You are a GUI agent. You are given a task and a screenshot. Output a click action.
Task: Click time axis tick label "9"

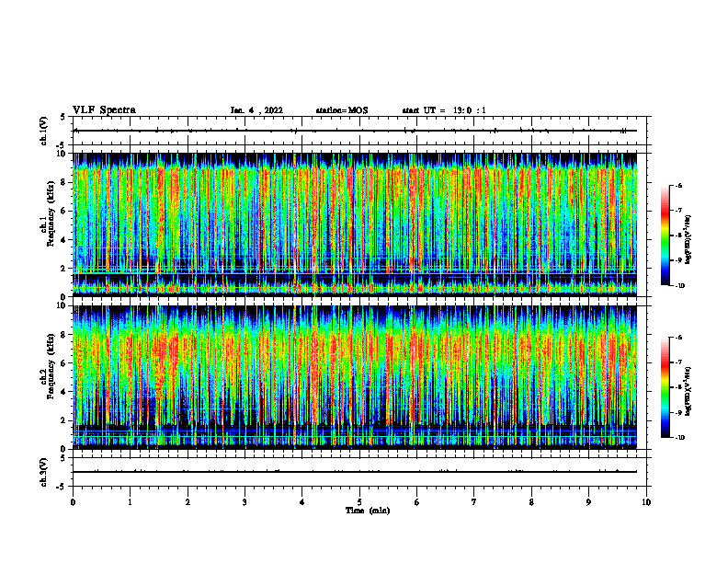point(588,502)
